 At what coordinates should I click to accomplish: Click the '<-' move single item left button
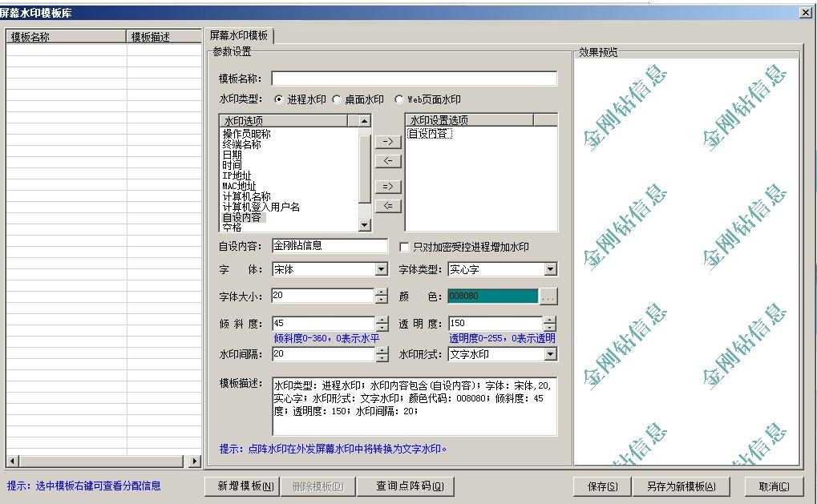click(x=388, y=161)
